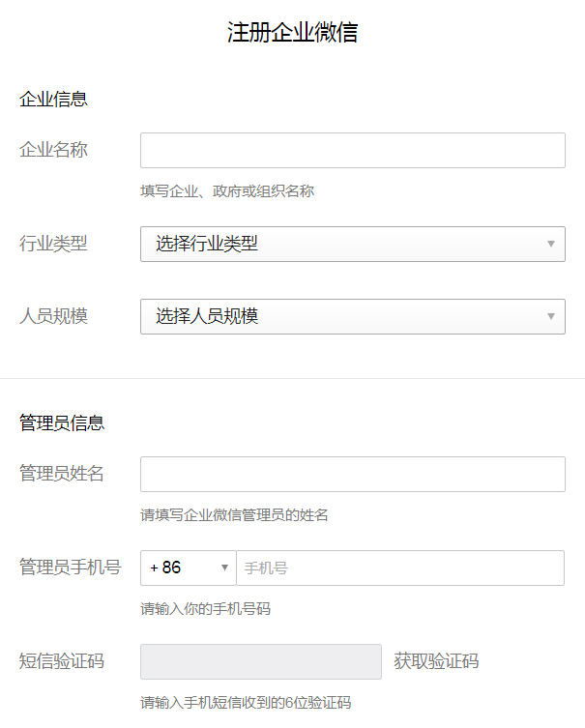
Task: Expand the +86 country code selector
Action: coord(188,568)
